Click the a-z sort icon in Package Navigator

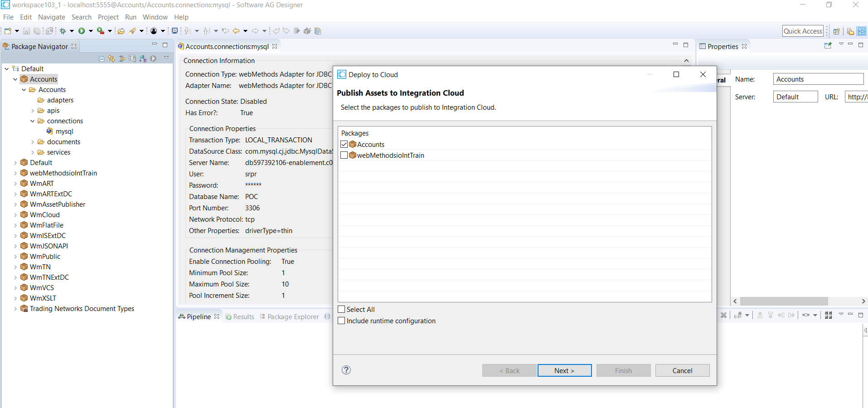[143, 58]
